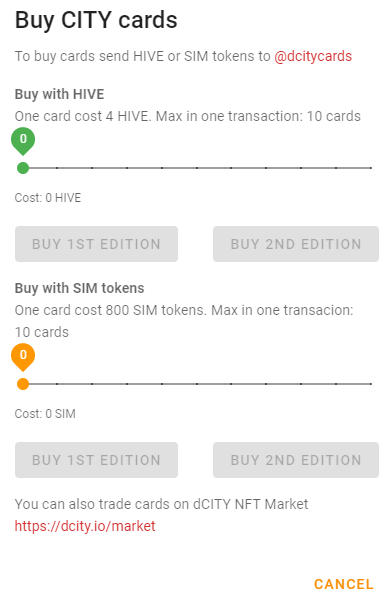
Task: Set HIVE slider to the third tick (3 cards)
Action: pos(127,168)
